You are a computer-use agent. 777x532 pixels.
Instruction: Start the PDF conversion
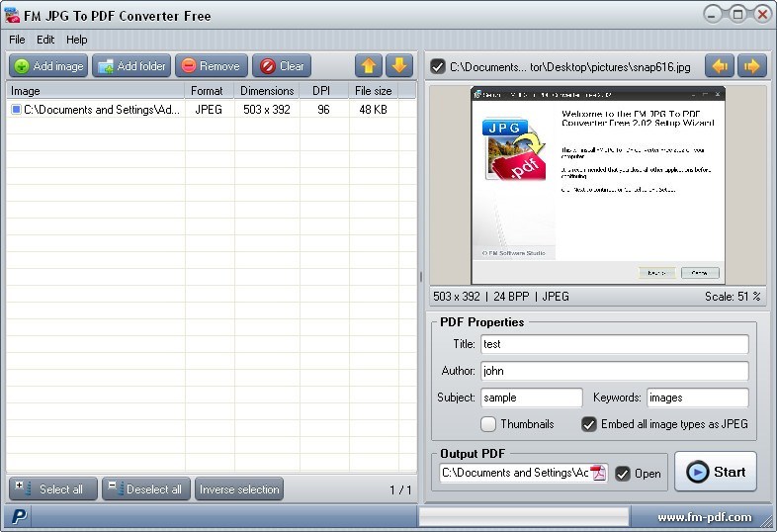tap(716, 472)
